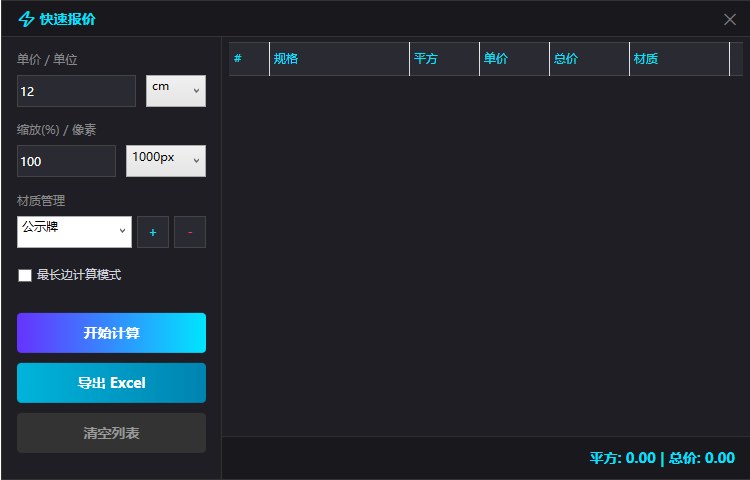Click the 单价 column header
The width and height of the screenshot is (750, 480).
pos(514,59)
